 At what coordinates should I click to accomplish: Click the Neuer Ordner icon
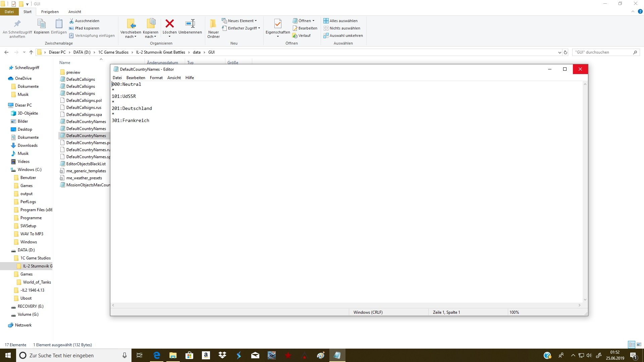[x=213, y=24]
